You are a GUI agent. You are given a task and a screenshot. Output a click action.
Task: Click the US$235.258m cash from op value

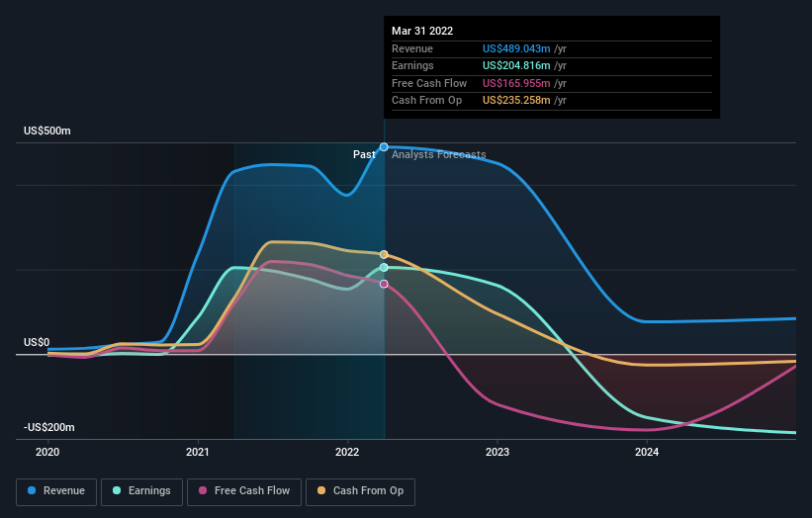coord(516,101)
